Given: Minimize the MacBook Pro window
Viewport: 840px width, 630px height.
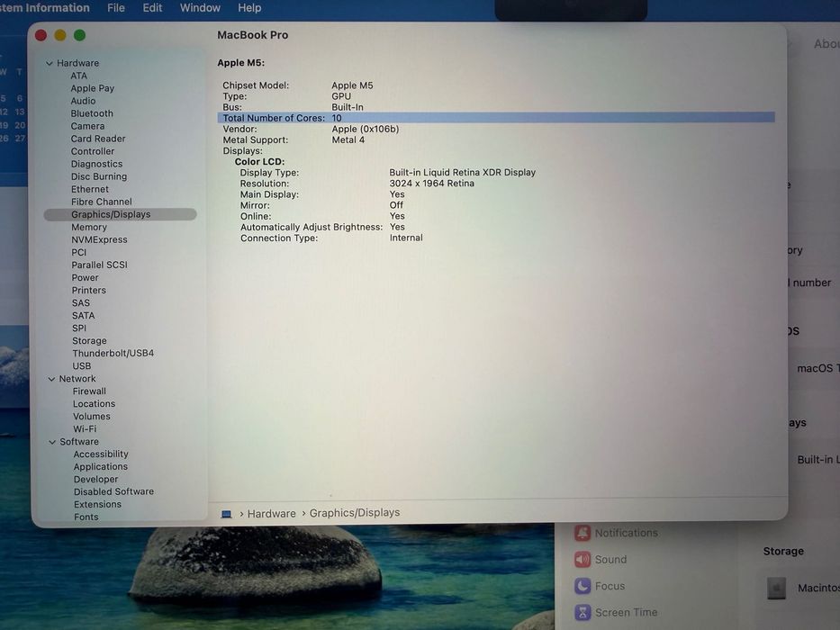Looking at the screenshot, I should point(60,35).
